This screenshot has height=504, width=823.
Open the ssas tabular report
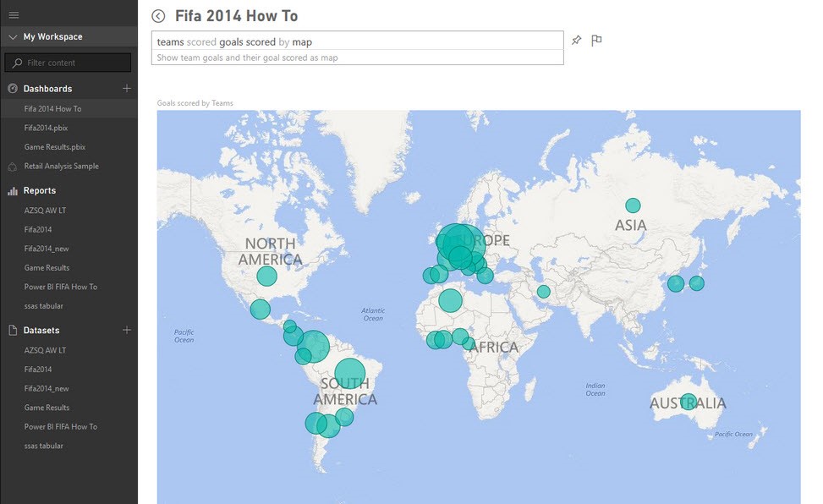pyautogui.click(x=44, y=305)
